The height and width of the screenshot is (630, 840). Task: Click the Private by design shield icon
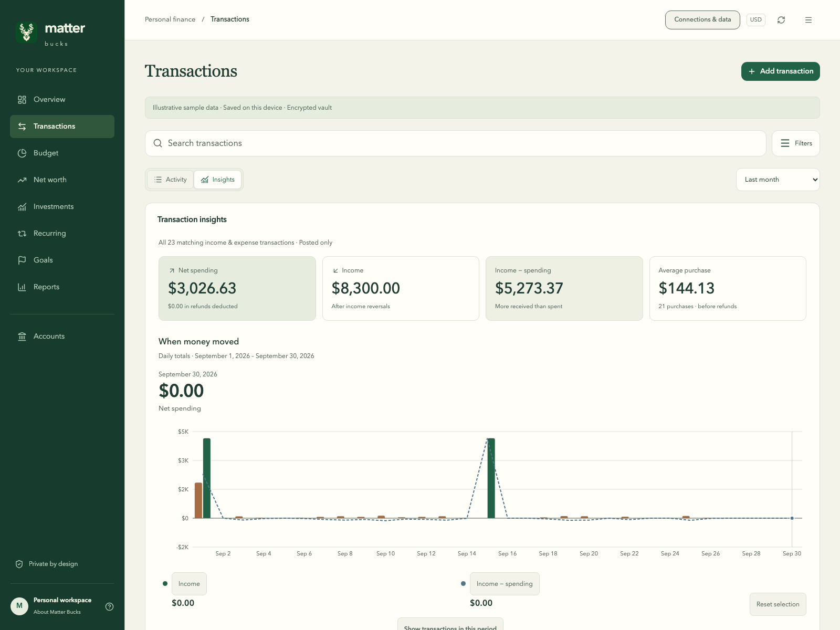pyautogui.click(x=19, y=564)
